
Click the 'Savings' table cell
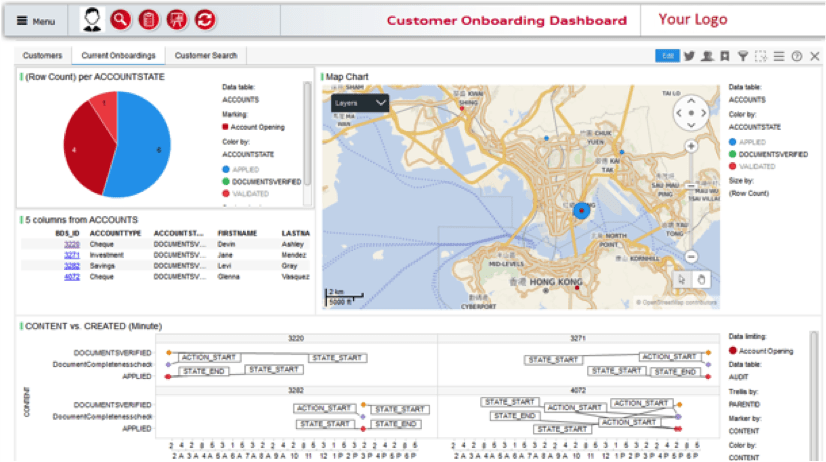tap(102, 266)
